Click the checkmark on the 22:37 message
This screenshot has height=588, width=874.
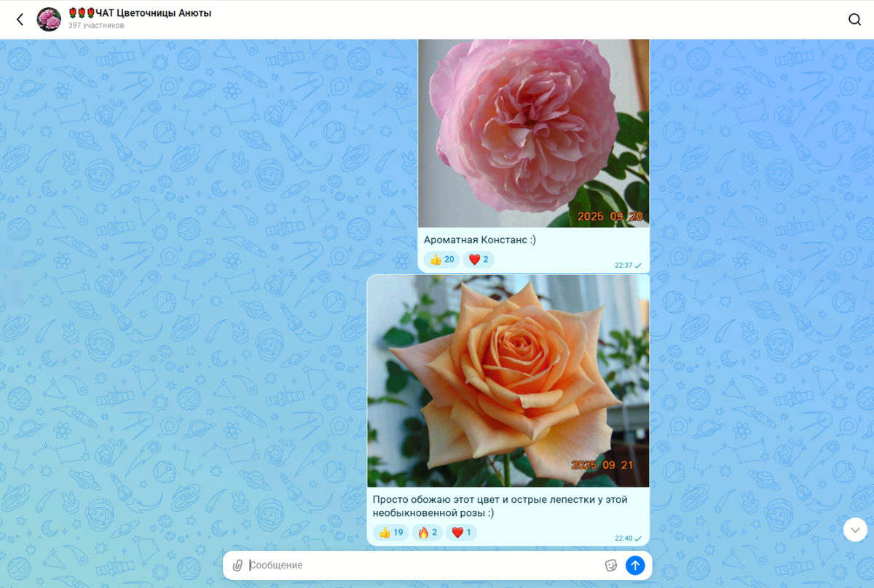pos(639,265)
